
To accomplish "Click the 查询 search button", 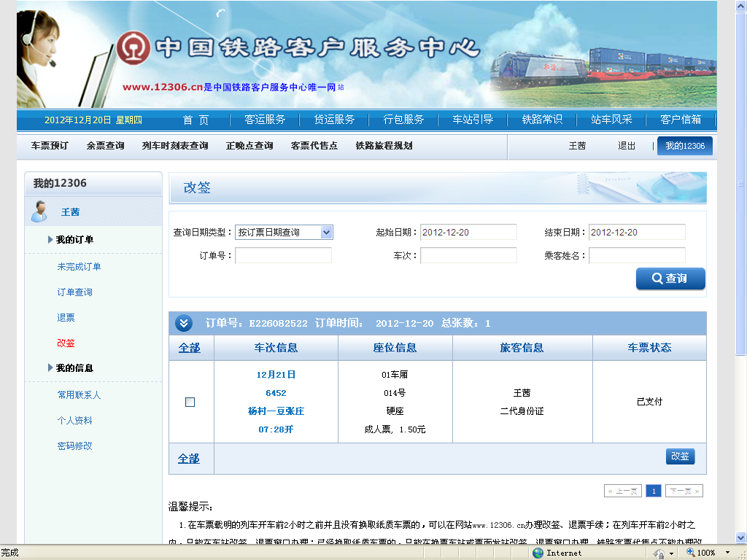I will [670, 279].
